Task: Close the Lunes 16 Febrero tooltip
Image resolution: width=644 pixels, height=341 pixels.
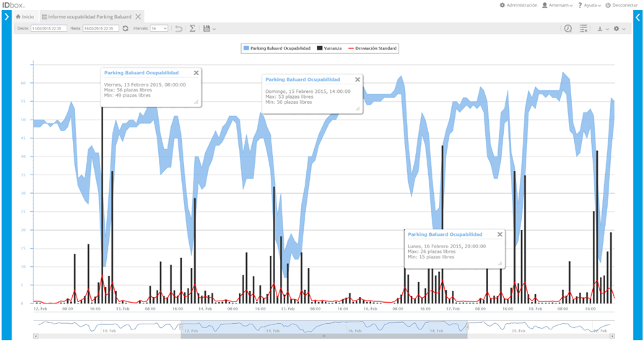Action: coord(498,234)
